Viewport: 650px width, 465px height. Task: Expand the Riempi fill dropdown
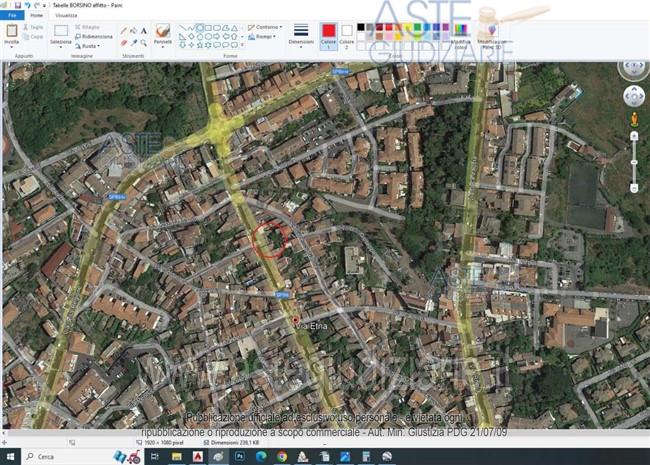[x=264, y=36]
